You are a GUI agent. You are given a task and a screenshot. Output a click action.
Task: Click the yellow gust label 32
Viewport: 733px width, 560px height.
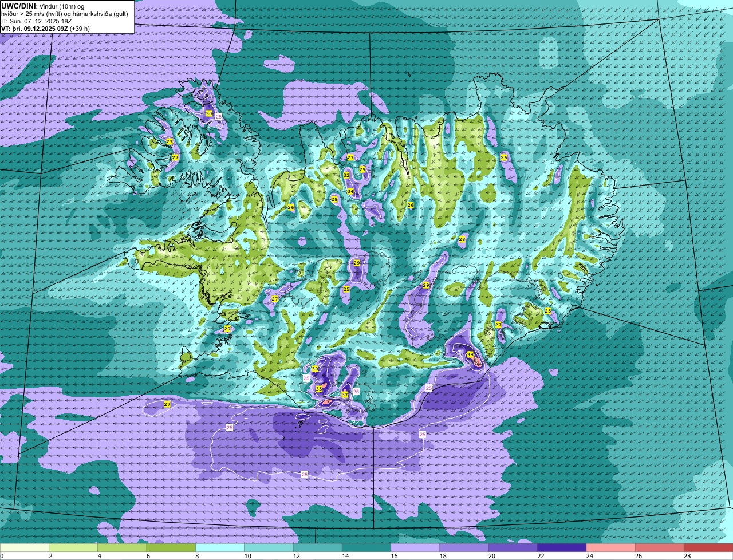click(346, 175)
